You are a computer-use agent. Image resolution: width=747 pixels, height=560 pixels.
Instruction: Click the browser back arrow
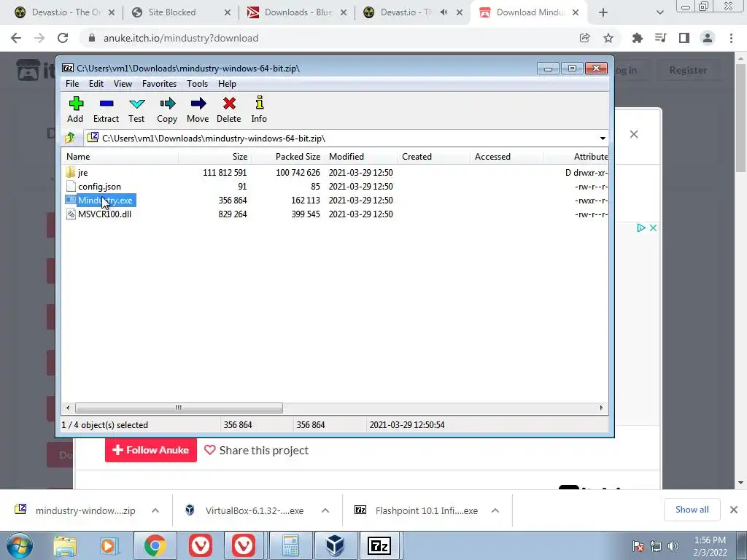coord(16,38)
